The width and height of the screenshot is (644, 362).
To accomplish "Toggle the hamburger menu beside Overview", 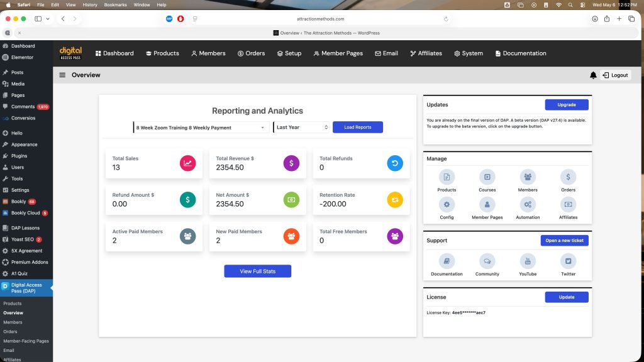I will pos(62,75).
